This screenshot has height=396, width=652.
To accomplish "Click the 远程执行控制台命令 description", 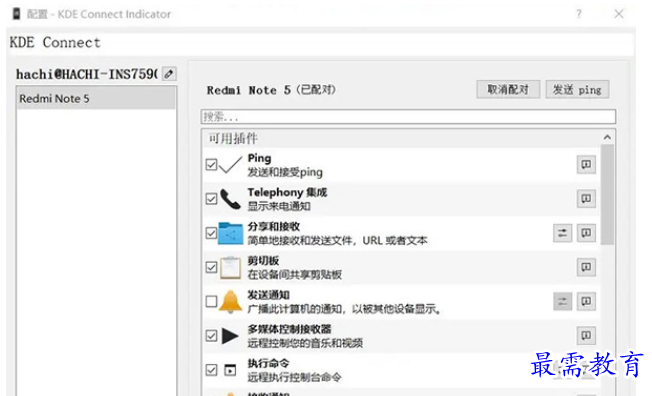I will pos(294,377).
